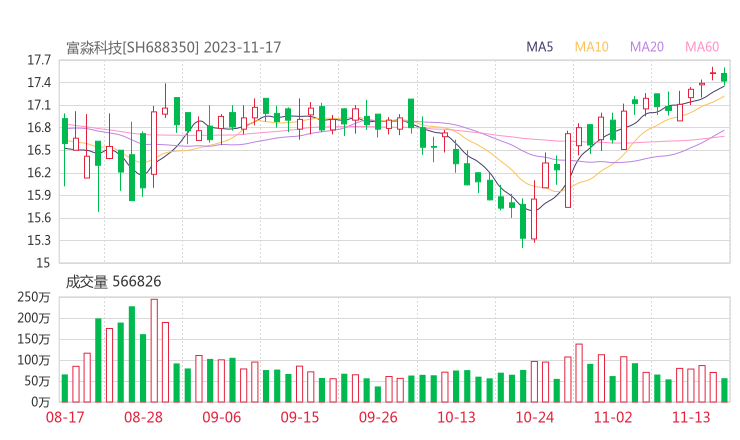Click the 17.1 price axis value

coord(39,105)
